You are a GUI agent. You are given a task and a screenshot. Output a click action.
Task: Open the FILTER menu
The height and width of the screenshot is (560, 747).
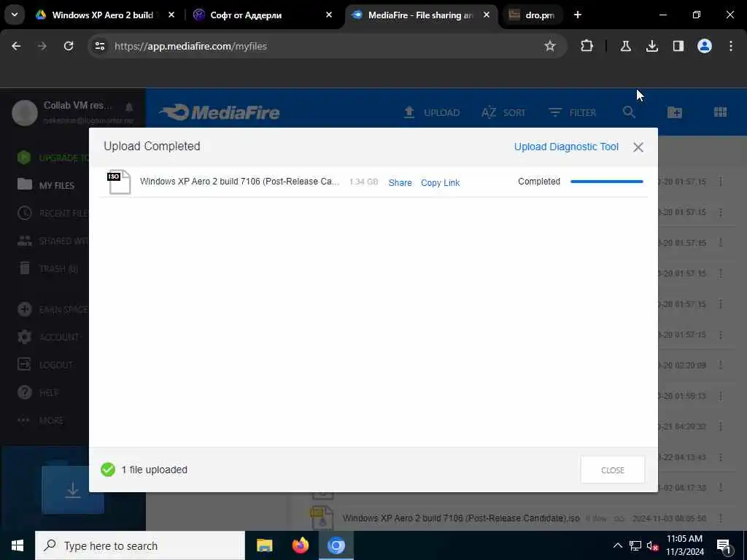[572, 112]
